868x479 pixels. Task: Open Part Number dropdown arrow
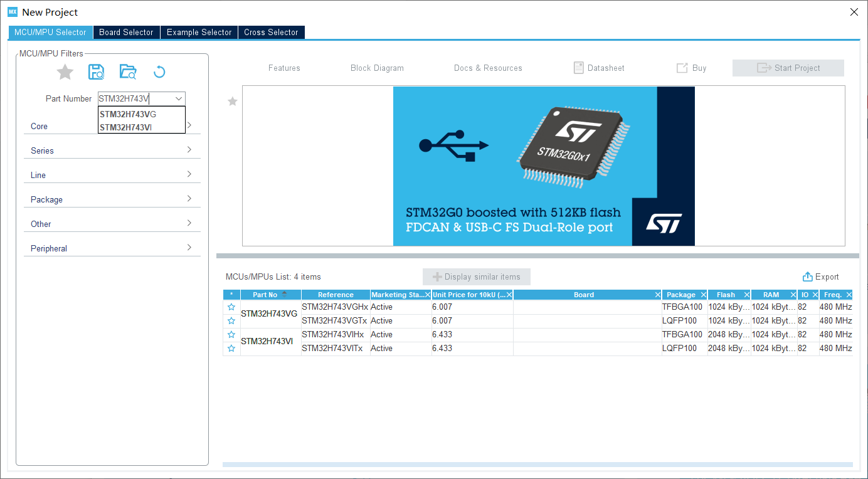179,98
